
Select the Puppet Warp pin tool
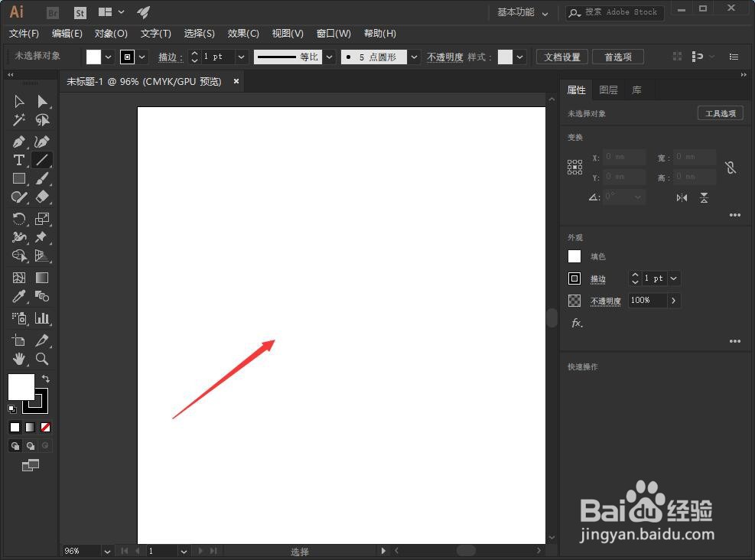(42, 237)
